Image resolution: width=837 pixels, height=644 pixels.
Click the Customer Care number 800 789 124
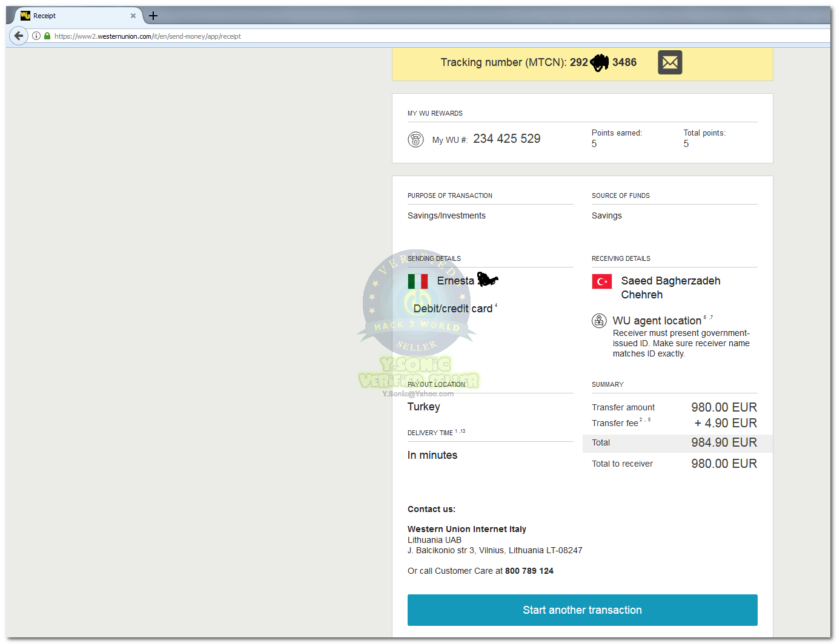tap(529, 571)
